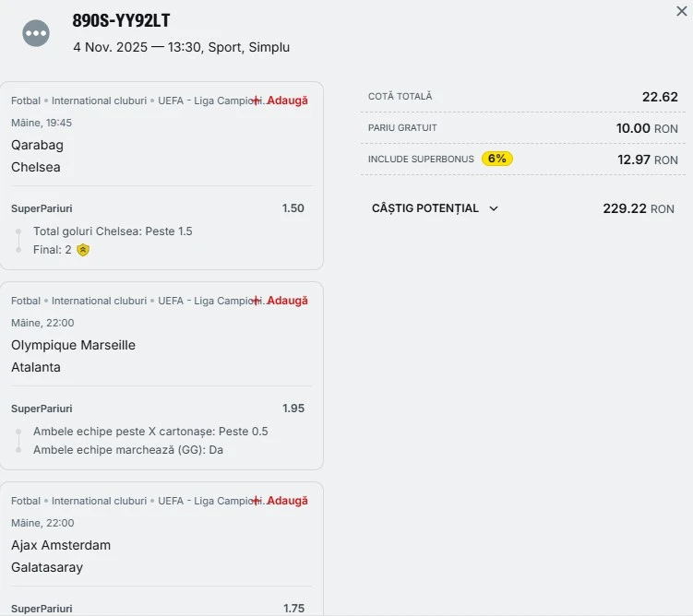Click the yellow 6% superbonus badge

coord(497,159)
